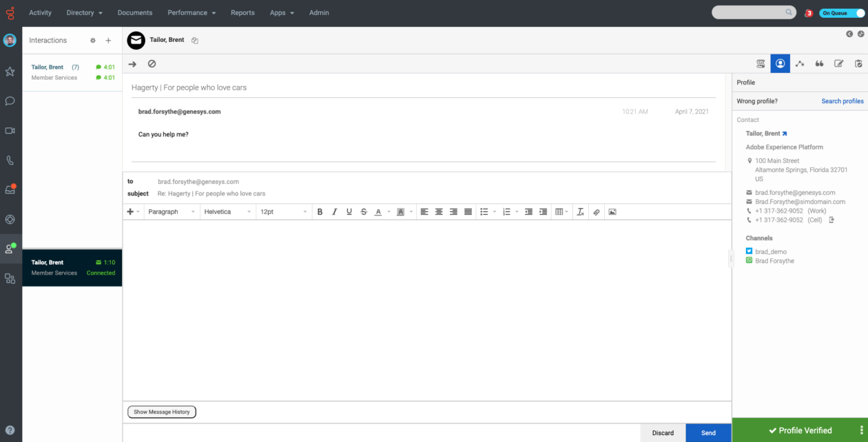Open the script panel icon
The width and height of the screenshot is (868, 442).
pos(760,63)
